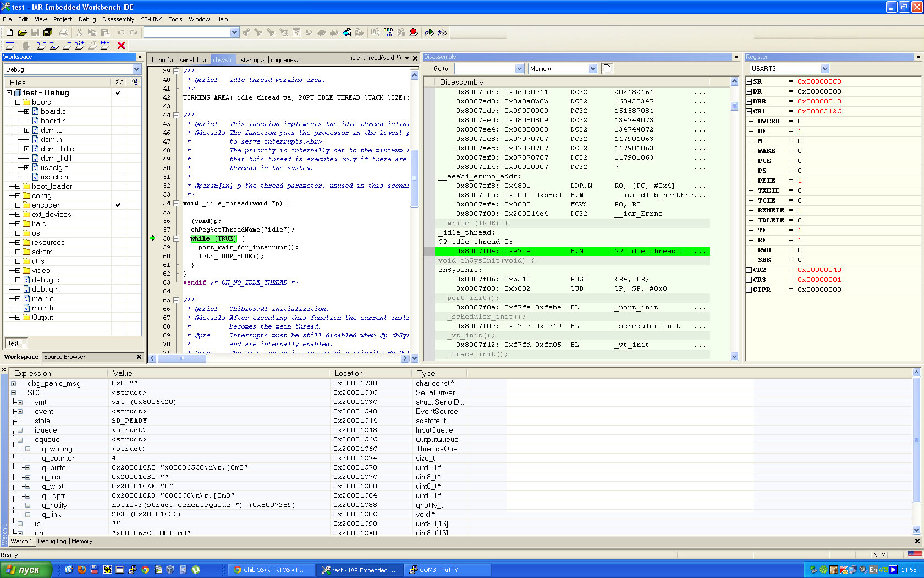
Task: Close the Register panel
Action: pyautogui.click(x=918, y=57)
